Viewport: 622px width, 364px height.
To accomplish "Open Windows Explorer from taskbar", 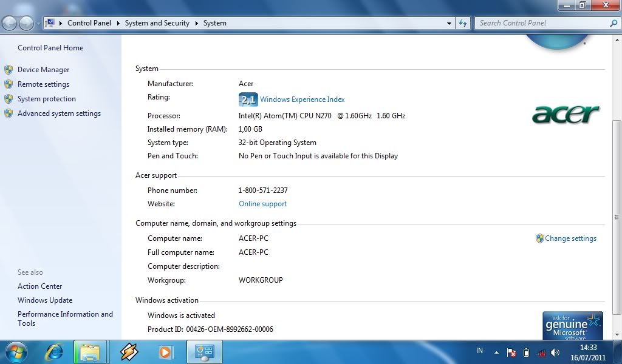I will pos(90,352).
